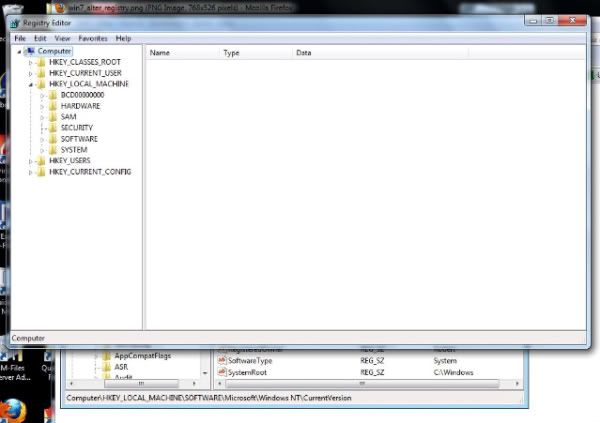This screenshot has width=600, height=423.
Task: Select the BCD00000000 key label
Action: click(x=82, y=95)
